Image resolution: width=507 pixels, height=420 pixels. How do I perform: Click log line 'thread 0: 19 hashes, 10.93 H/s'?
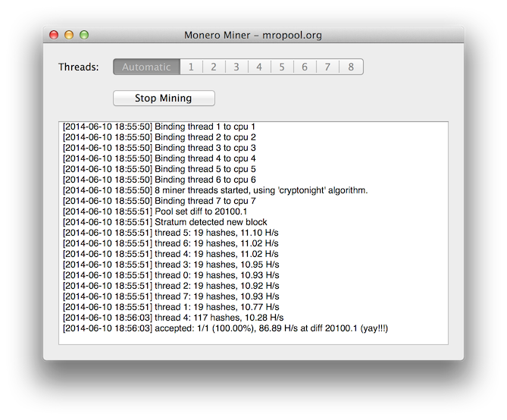(171, 275)
